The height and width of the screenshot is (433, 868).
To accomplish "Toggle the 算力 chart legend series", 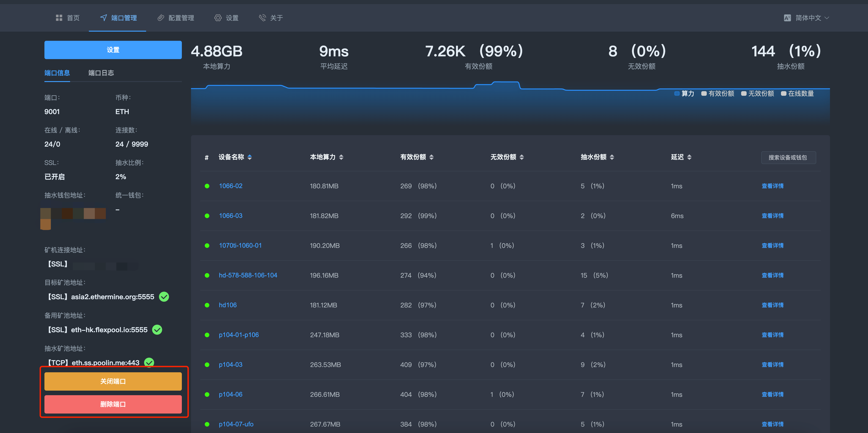I will tap(684, 94).
